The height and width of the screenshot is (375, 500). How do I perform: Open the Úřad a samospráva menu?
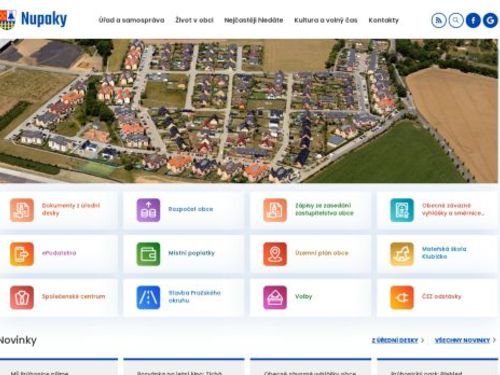[x=131, y=20]
